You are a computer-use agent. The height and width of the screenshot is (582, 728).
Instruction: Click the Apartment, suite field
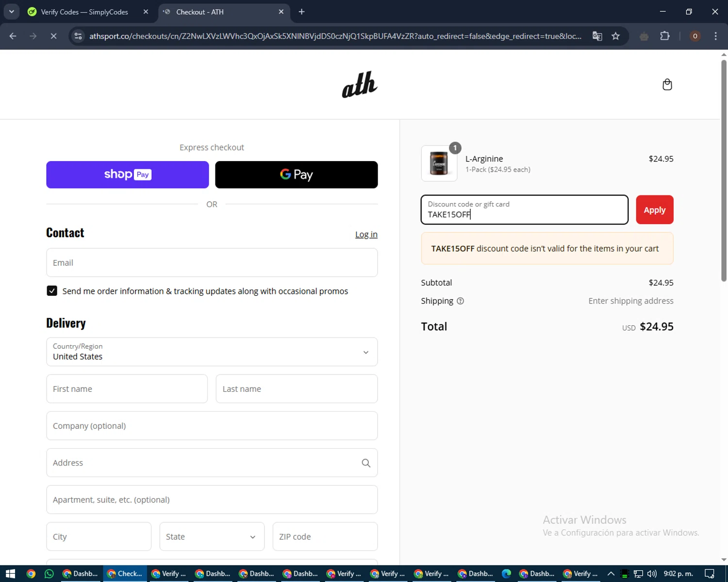(x=212, y=500)
